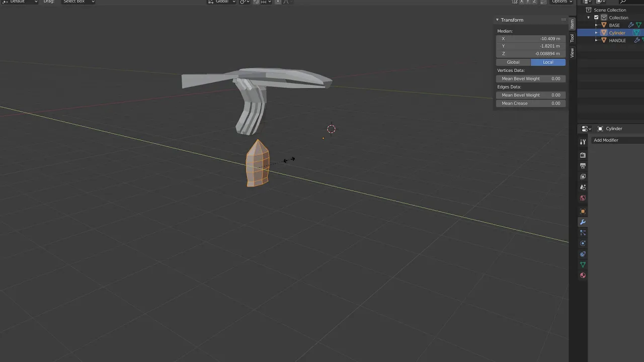Open the Select Box drag dropdown
This screenshot has width=644, height=362.
(78, 2)
